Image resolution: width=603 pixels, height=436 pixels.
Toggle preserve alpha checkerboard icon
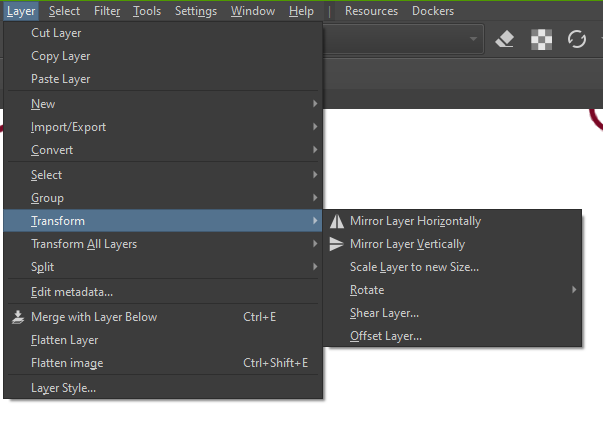point(541,40)
